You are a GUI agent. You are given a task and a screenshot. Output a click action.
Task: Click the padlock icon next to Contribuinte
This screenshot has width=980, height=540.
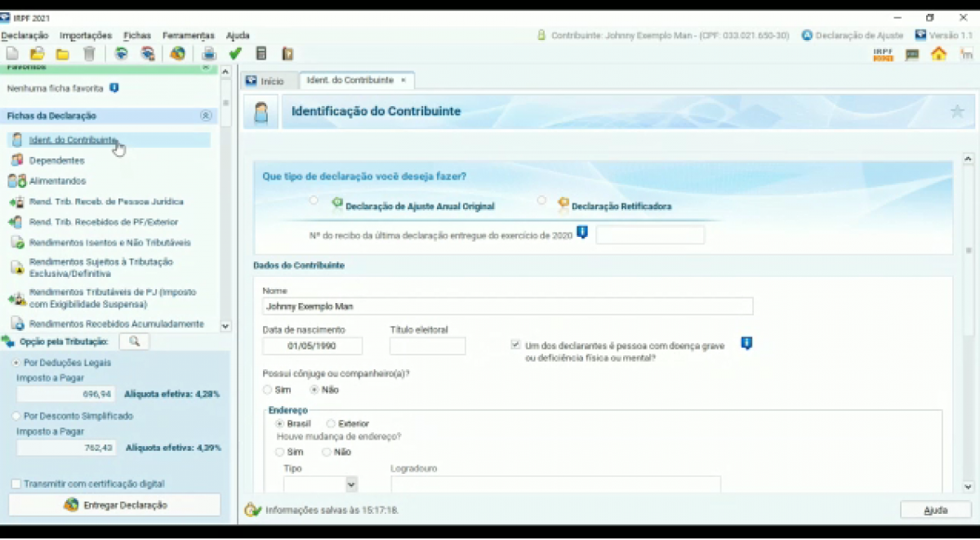[541, 35]
